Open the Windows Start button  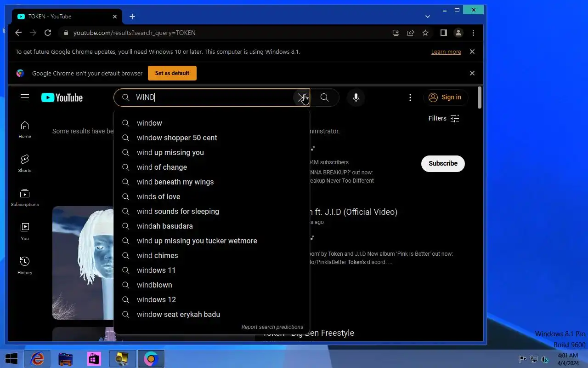11,359
